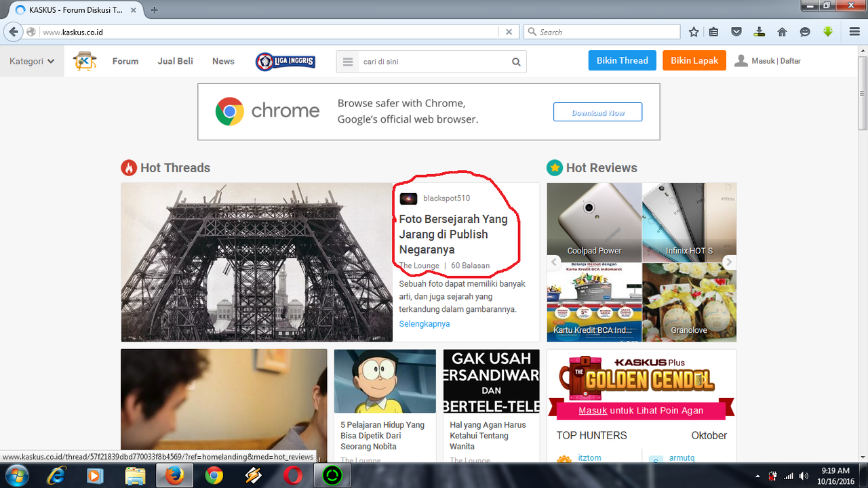The width and height of the screenshot is (868, 488).
Task: Click the Masuk login link in header
Action: (x=763, y=61)
